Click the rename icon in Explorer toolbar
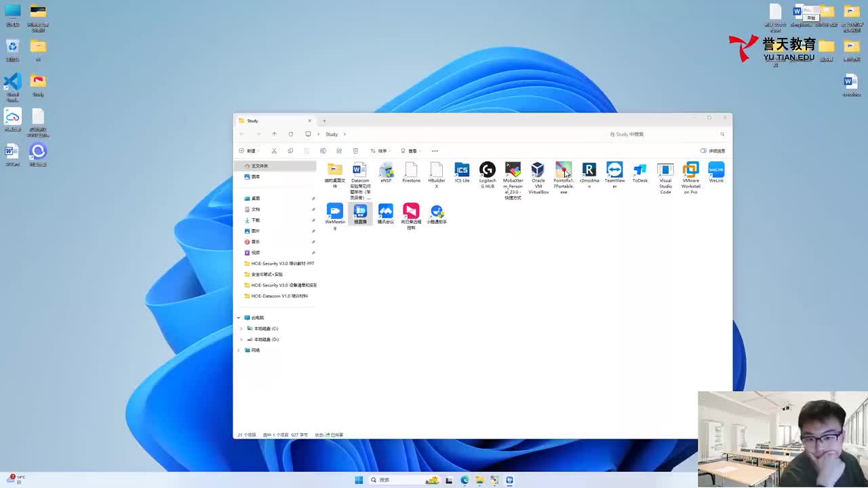Screen dimensions: 868x488 tap(323, 151)
